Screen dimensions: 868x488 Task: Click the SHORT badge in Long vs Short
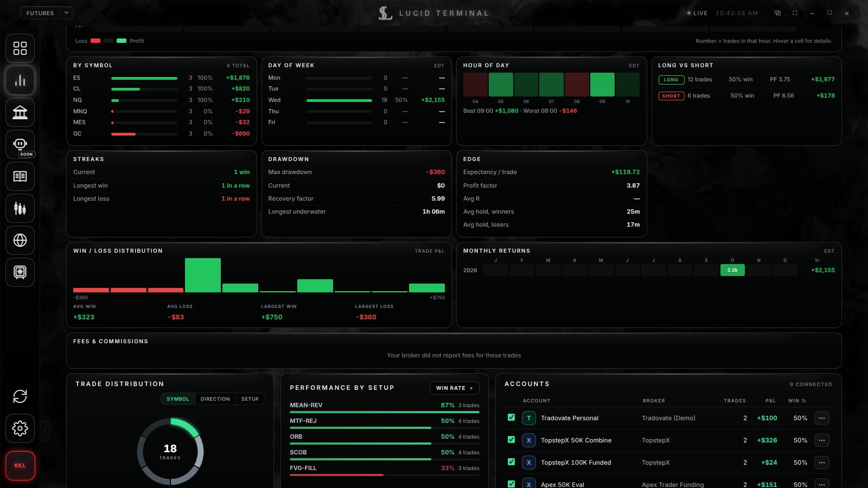671,96
